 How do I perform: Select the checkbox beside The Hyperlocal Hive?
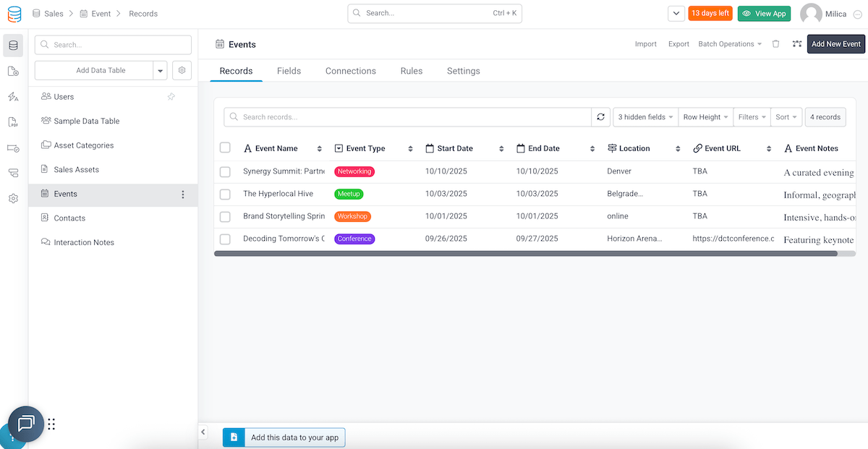coord(225,194)
